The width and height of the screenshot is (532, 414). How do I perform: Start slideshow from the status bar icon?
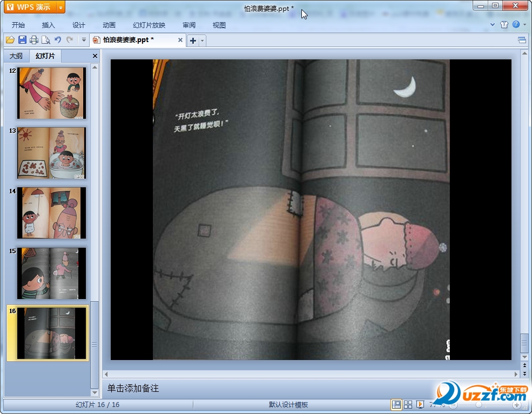point(420,404)
